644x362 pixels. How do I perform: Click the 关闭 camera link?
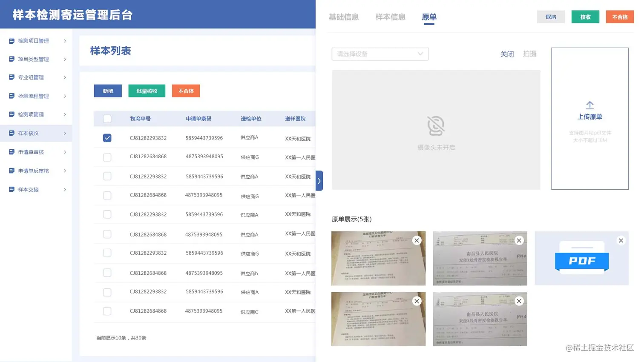coord(507,54)
